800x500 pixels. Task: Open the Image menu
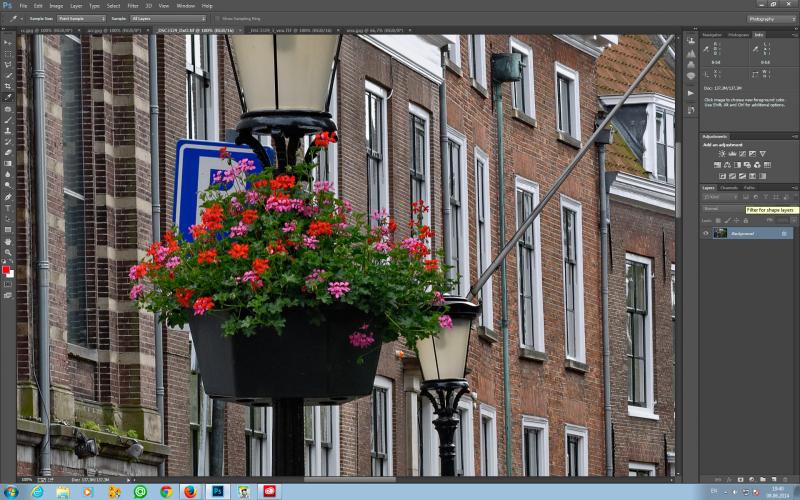56,6
